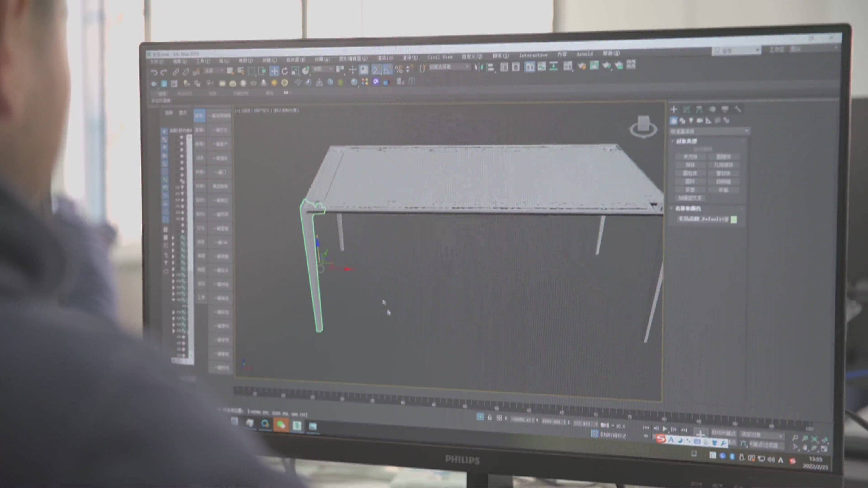Click the green object color swatch
The height and width of the screenshot is (488, 868).
point(734,220)
